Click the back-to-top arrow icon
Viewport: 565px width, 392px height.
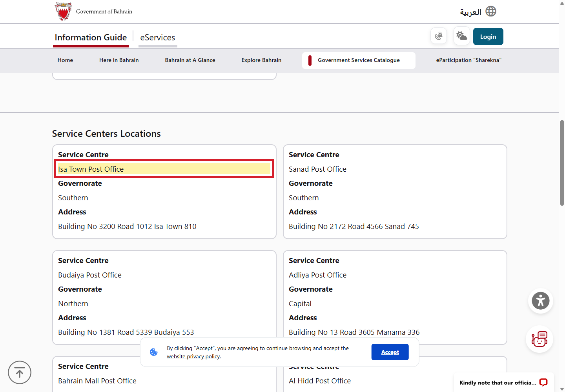pos(20,372)
